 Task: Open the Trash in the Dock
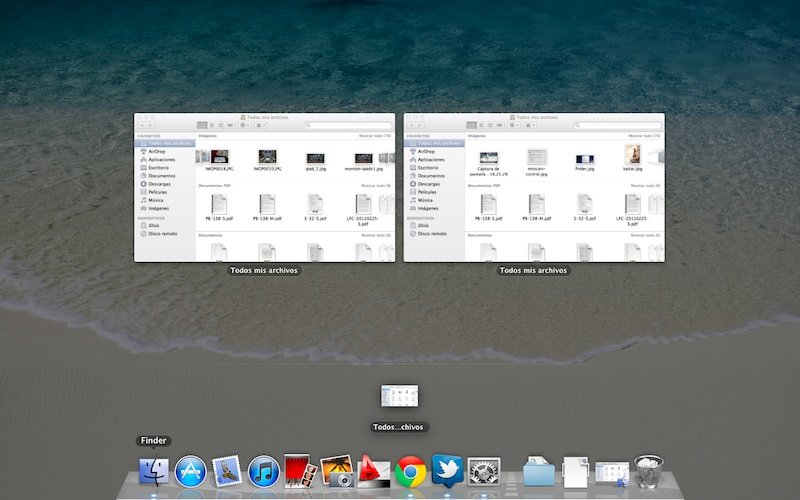pos(649,470)
